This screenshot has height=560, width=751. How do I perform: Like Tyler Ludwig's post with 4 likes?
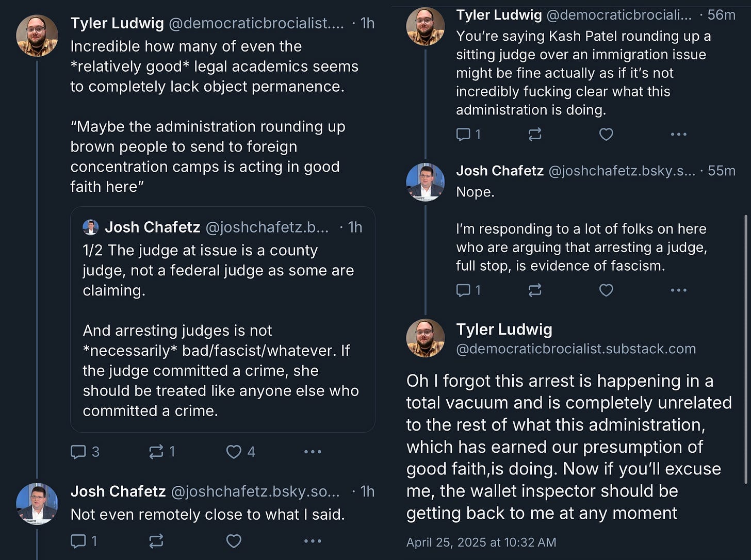coord(234,452)
